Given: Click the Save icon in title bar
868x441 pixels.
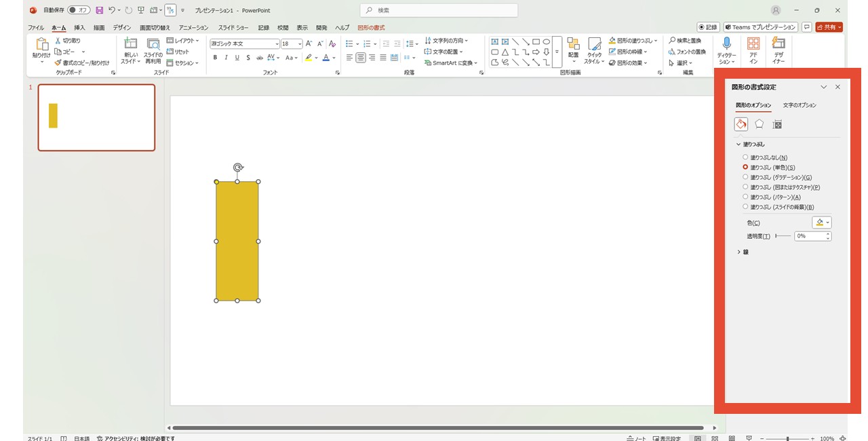Looking at the screenshot, I should point(100,10).
